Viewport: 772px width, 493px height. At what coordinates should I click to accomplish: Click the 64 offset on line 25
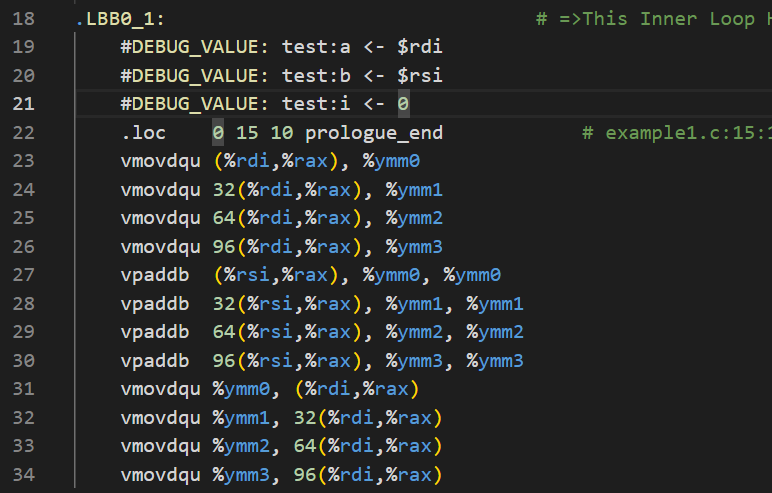224,218
